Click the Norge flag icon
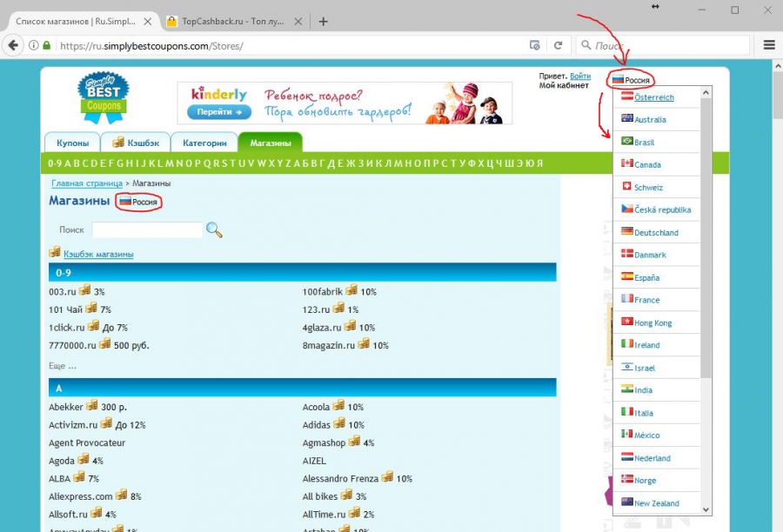This screenshot has width=783, height=532. point(627,479)
